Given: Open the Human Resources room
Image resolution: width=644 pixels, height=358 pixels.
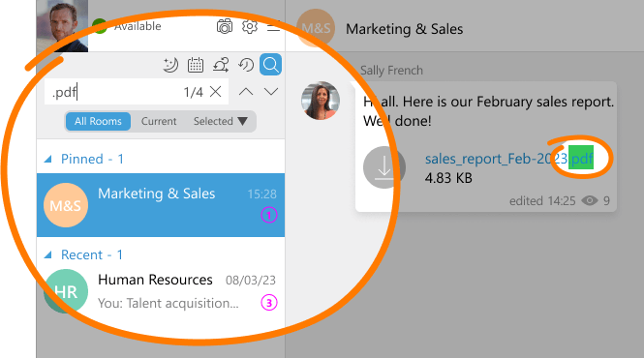Looking at the screenshot, I should click(x=161, y=291).
